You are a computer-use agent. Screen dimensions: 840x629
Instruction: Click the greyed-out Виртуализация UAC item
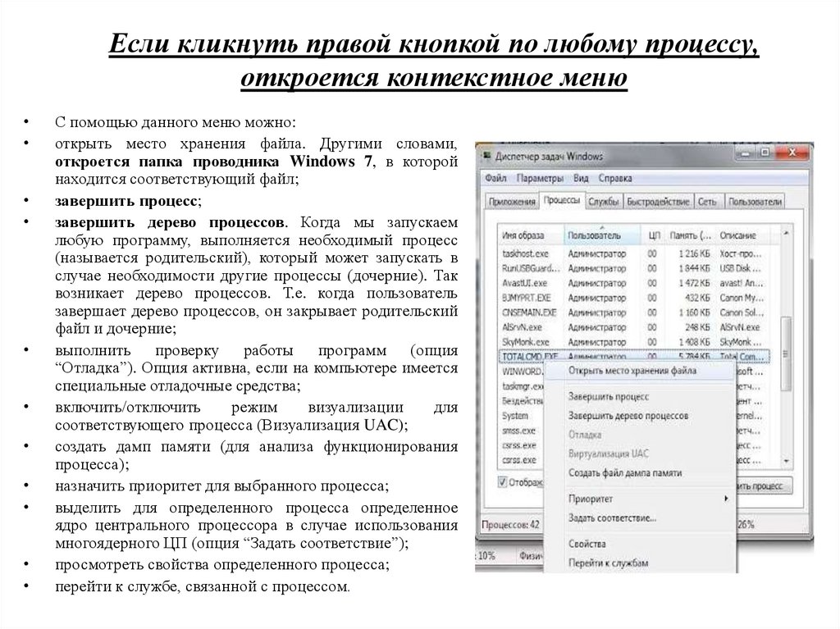coord(638,454)
